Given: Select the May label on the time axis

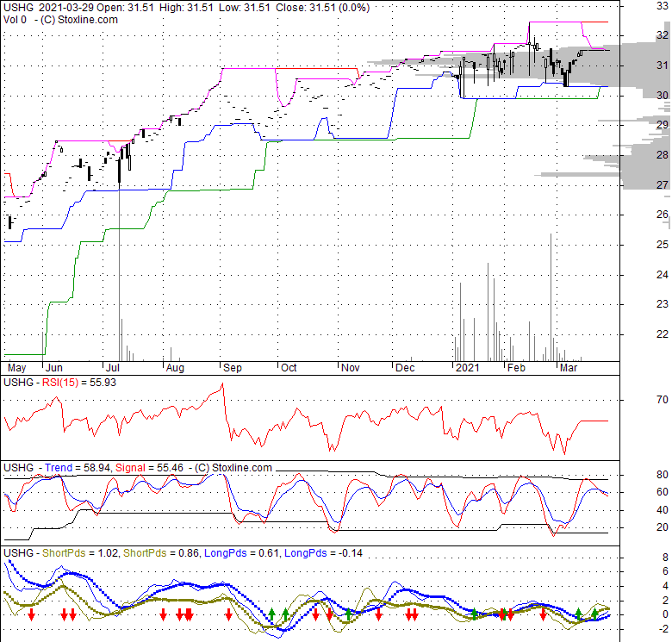Looking at the screenshot, I should [x=16, y=368].
